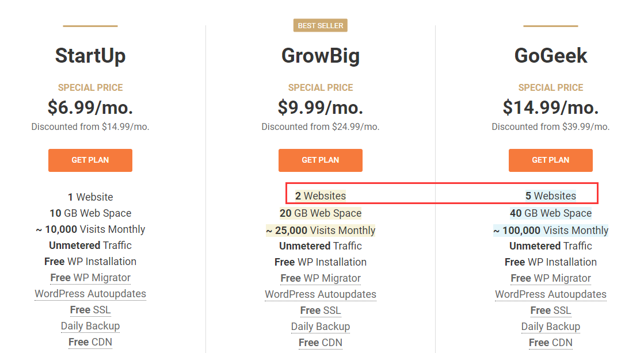
Task: Click the BEST SELLER badge
Action: point(321,26)
